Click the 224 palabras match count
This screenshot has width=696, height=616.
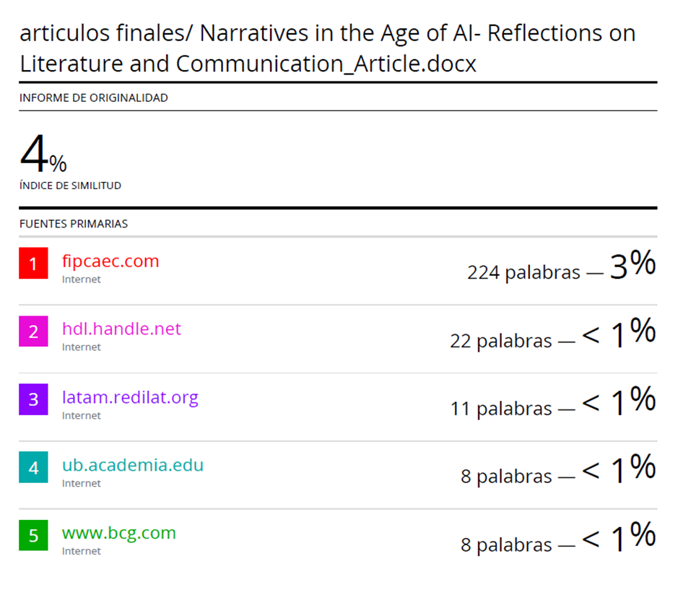pyautogui.click(x=523, y=272)
